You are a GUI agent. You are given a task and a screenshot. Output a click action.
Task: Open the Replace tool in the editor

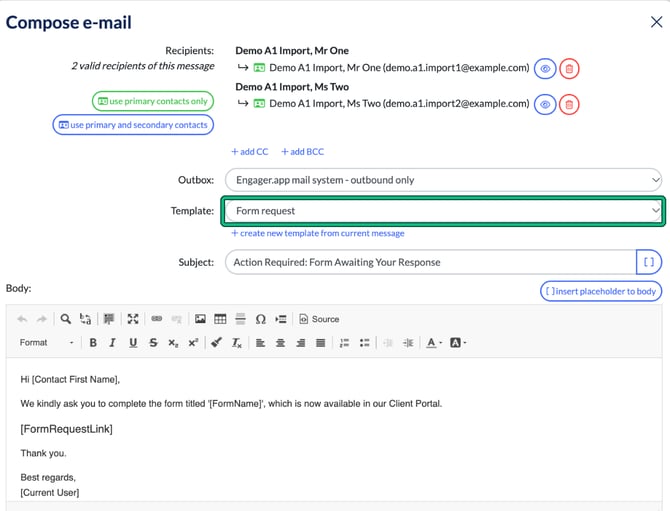tap(85, 319)
